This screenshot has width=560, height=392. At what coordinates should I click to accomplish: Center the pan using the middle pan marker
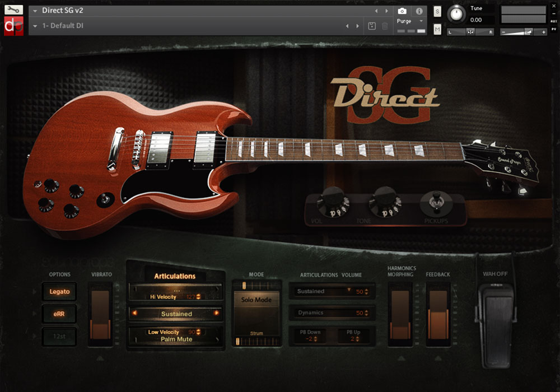click(470, 32)
